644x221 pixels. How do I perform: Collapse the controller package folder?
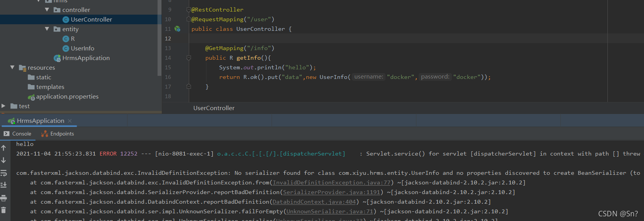click(x=47, y=10)
